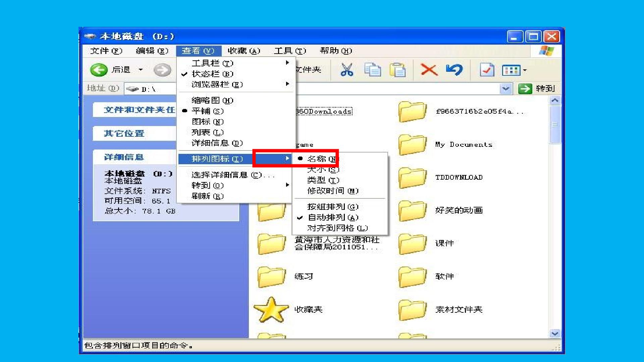Click the Properties checkmark icon
The width and height of the screenshot is (644, 362).
[487, 70]
